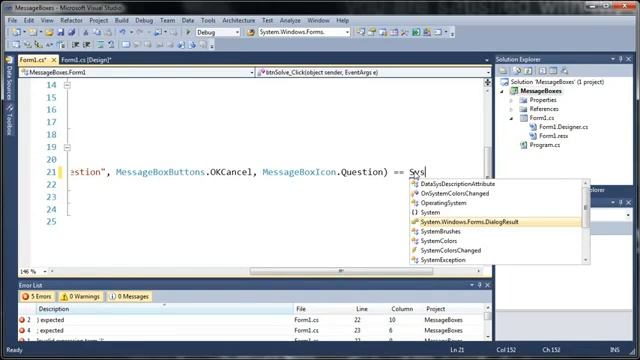Select System.Windows.Forms.DialogResult in IntelliSense list
Image resolution: width=640 pixels, height=360 pixels.
point(496,222)
